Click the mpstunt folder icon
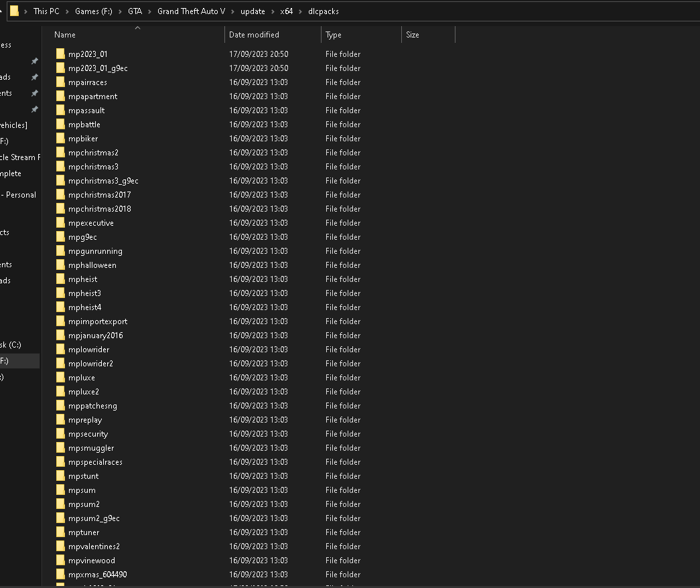This screenshot has height=588, width=700. pyautogui.click(x=60, y=476)
